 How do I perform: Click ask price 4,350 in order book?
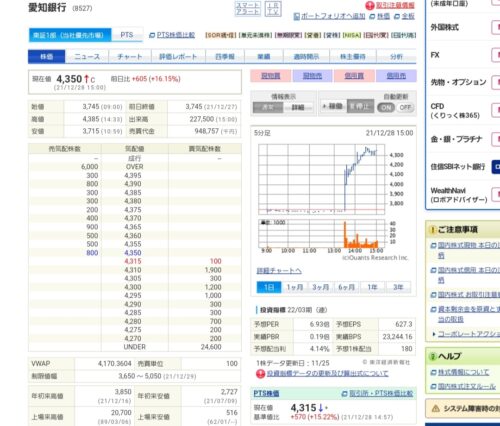coord(133,253)
